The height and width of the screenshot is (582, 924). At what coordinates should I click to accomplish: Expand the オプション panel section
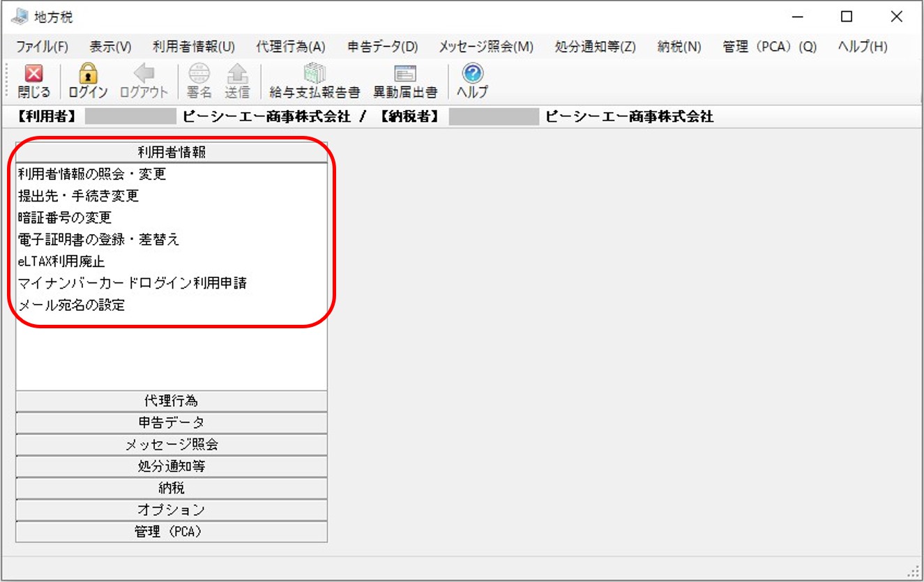coord(172,510)
